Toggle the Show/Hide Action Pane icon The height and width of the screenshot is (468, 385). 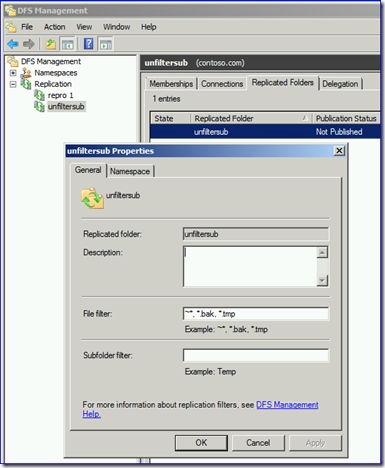pos(106,44)
